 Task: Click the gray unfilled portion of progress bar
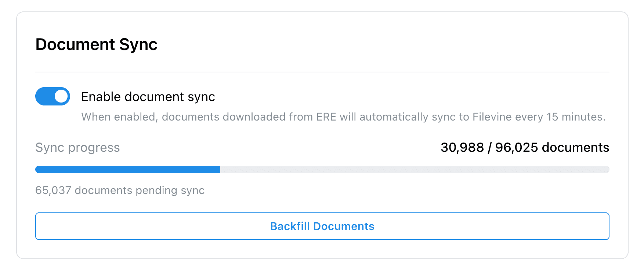tap(415, 169)
